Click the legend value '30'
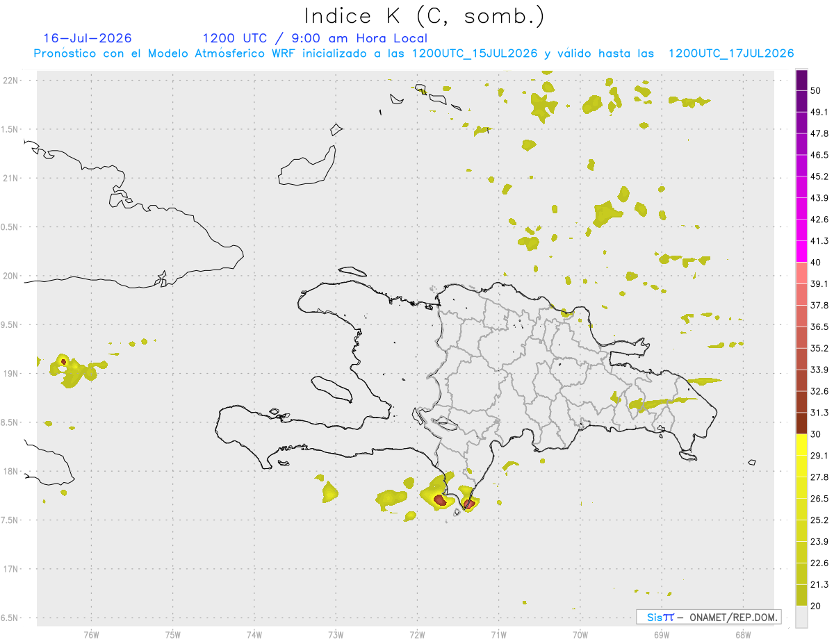This screenshot has width=834, height=644. tap(817, 434)
